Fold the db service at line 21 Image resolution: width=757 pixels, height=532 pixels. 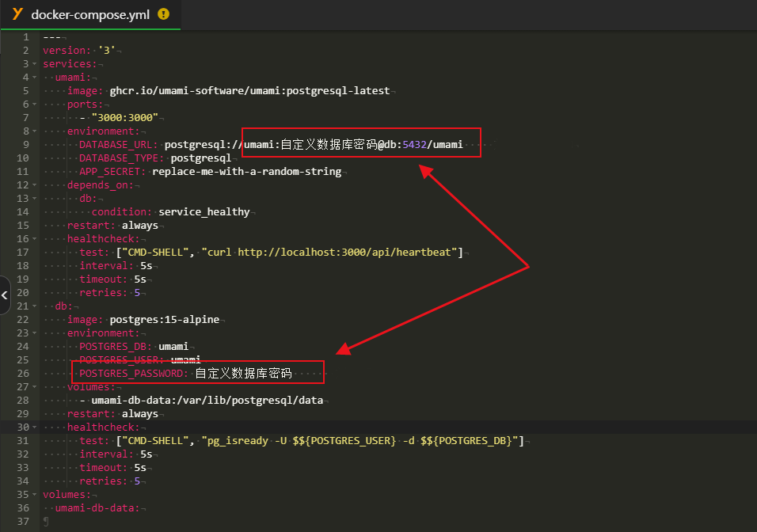pyautogui.click(x=34, y=306)
